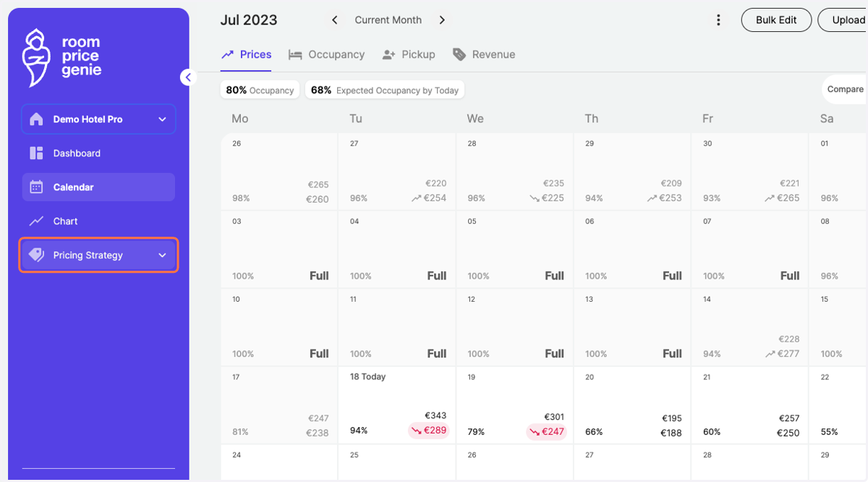Switch to the Prices tab

point(246,55)
